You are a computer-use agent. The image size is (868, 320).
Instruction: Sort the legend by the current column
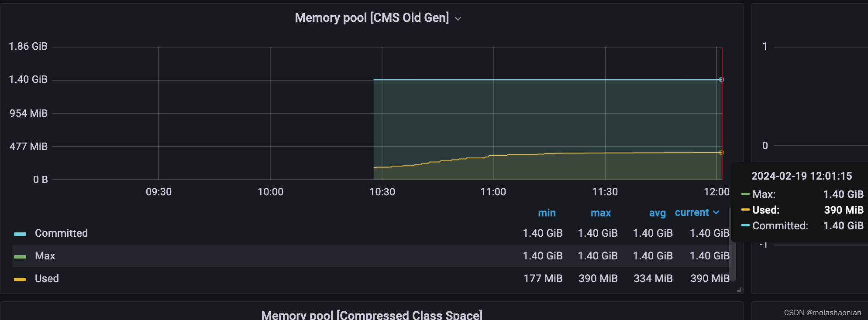point(692,213)
